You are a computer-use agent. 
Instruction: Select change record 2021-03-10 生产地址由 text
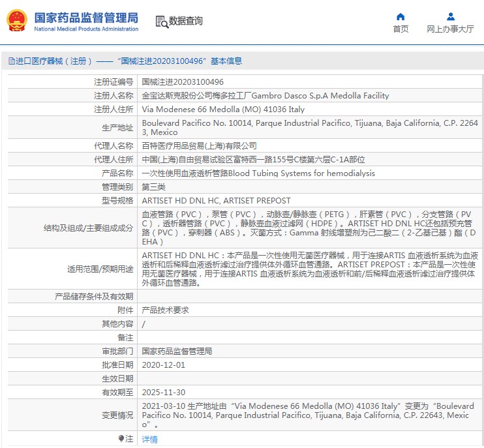click(x=308, y=415)
